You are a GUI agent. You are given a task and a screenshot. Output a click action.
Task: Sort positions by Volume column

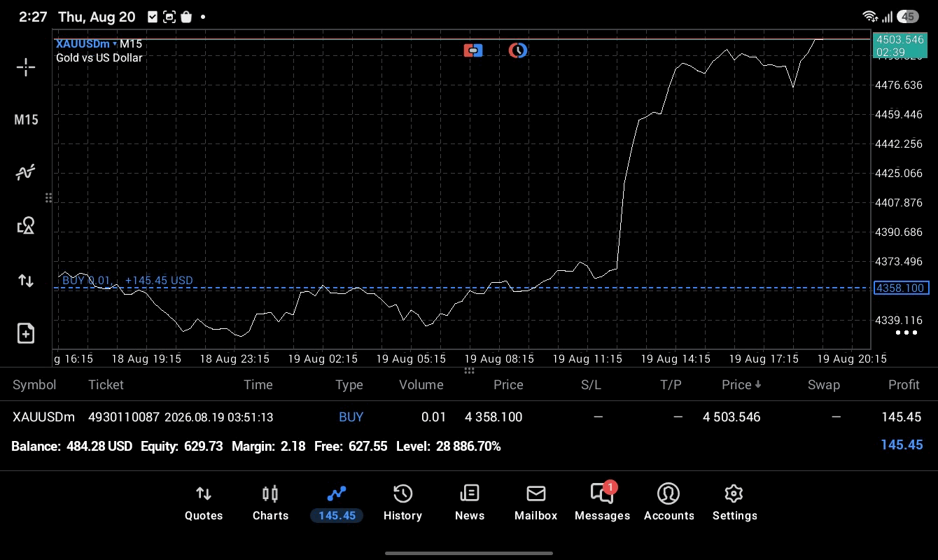(421, 385)
